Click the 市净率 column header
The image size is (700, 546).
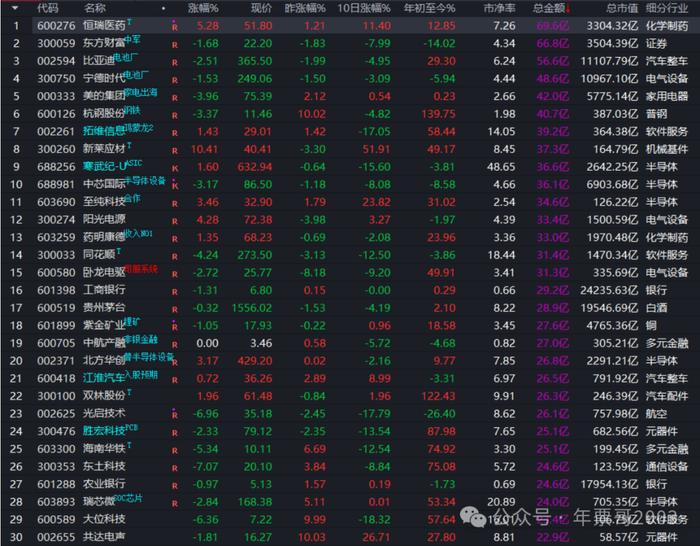pyautogui.click(x=499, y=8)
